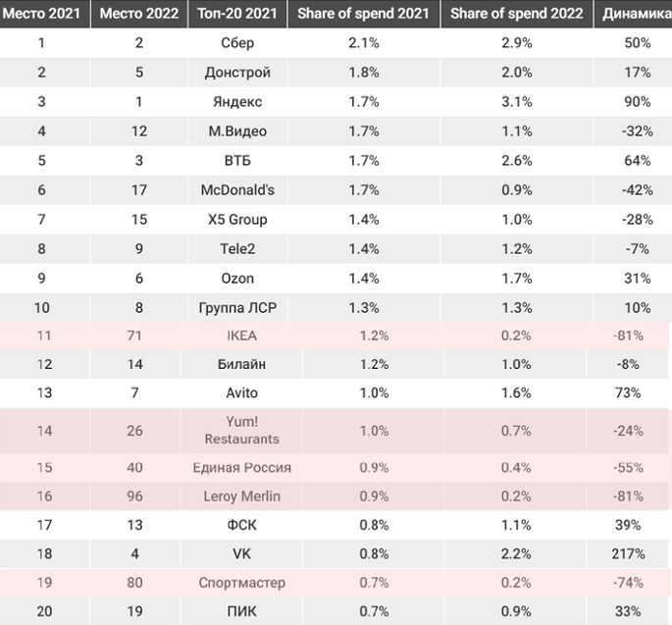Select the 'Топ-20 2021' column header
Viewport: 672px width, 625px height.
[233, 14]
